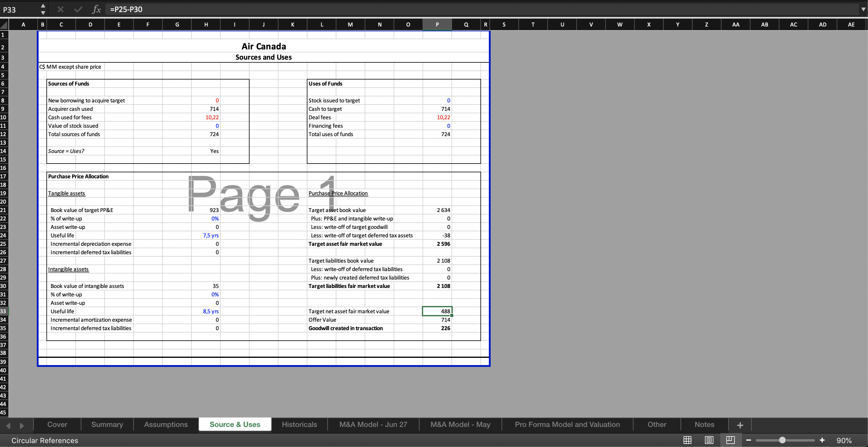This screenshot has width=868, height=447.
Task: Click the Purchase Price Allocation underlined label
Action: pyautogui.click(x=338, y=193)
